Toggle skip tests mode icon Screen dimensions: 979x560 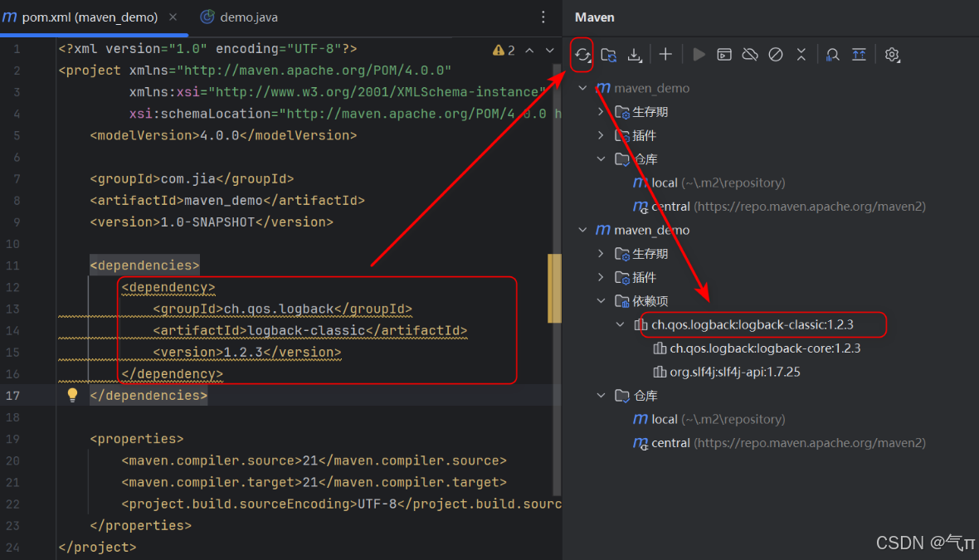click(x=776, y=55)
